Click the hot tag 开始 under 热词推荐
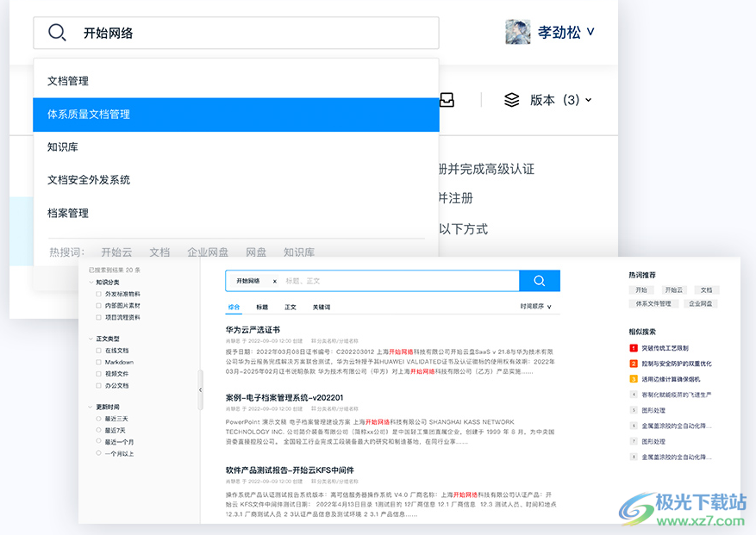This screenshot has width=756, height=535. click(641, 290)
